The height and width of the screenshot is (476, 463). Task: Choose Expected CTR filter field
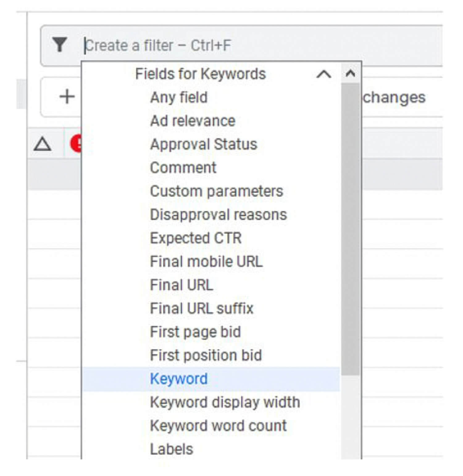point(196,238)
